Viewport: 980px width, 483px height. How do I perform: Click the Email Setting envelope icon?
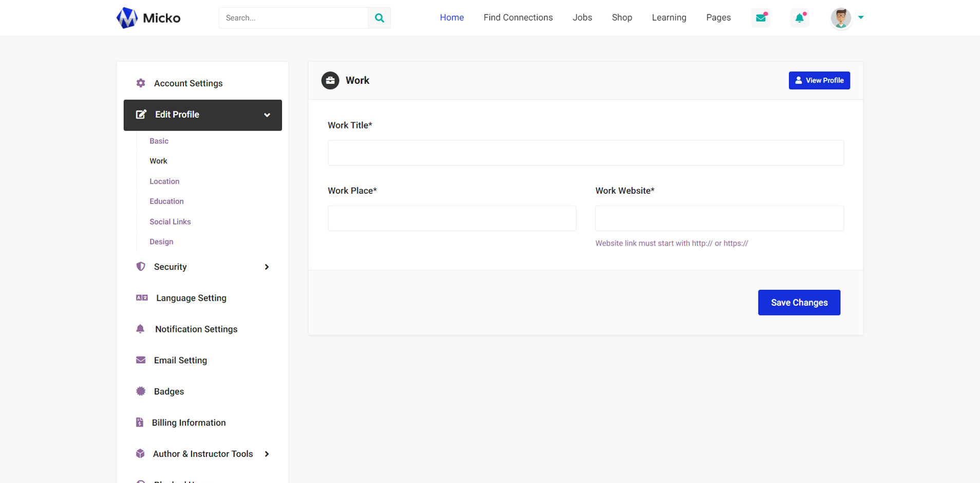(x=141, y=360)
